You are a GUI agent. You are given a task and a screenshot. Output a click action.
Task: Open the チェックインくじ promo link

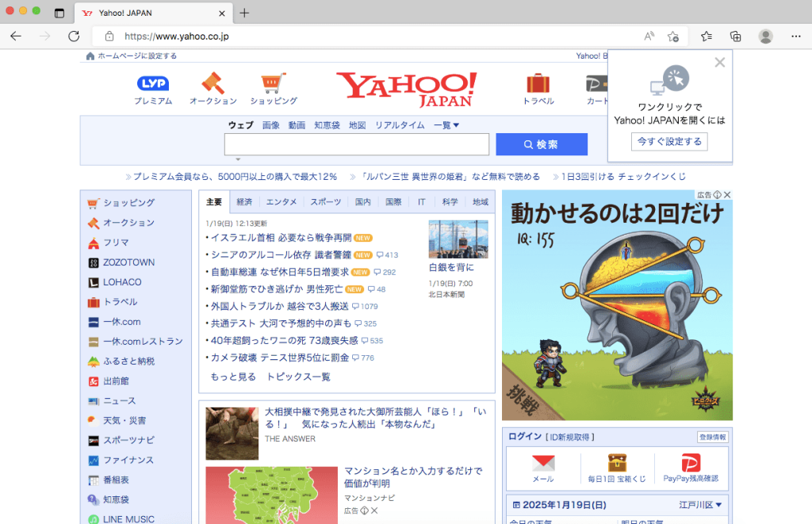click(x=623, y=177)
